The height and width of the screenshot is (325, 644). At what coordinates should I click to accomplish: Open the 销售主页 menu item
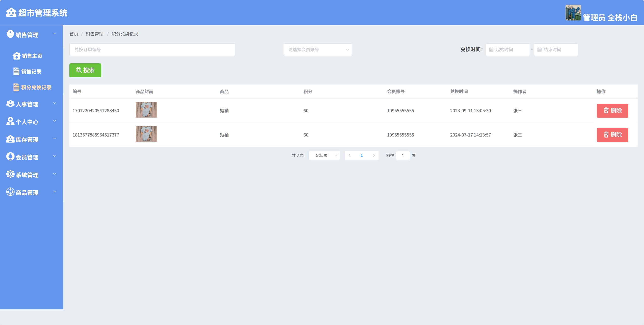point(31,56)
